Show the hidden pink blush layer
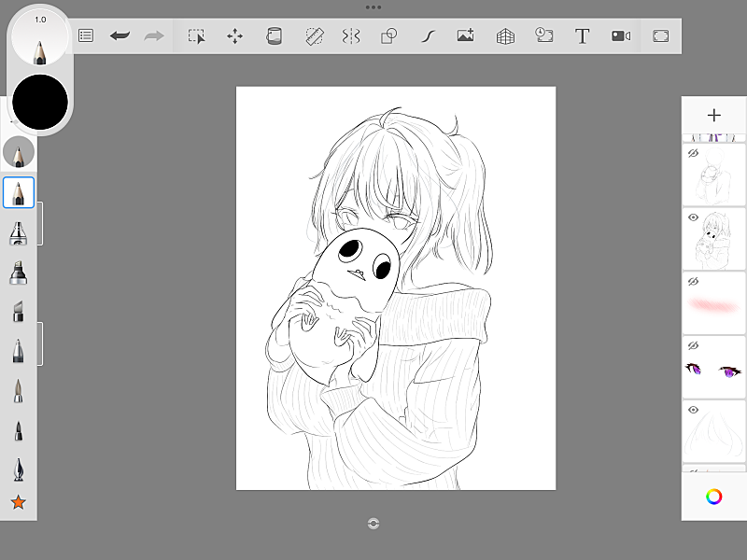 pos(693,282)
